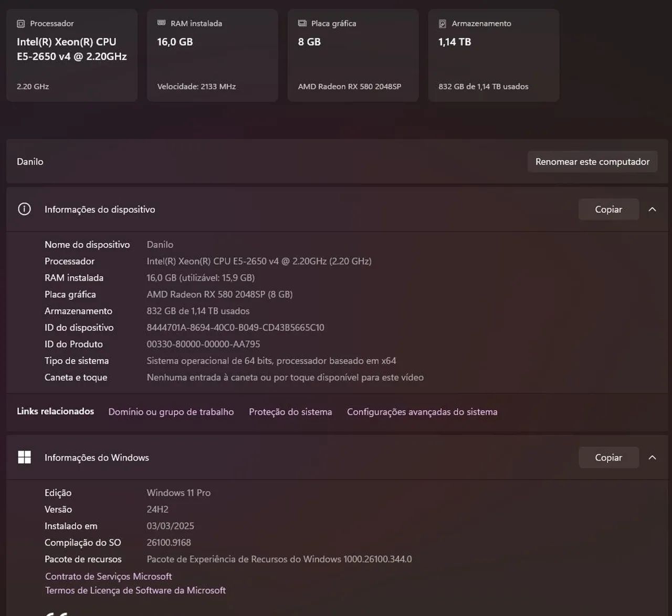Select the Placa gráfica summary card
672x616 pixels.
353,55
